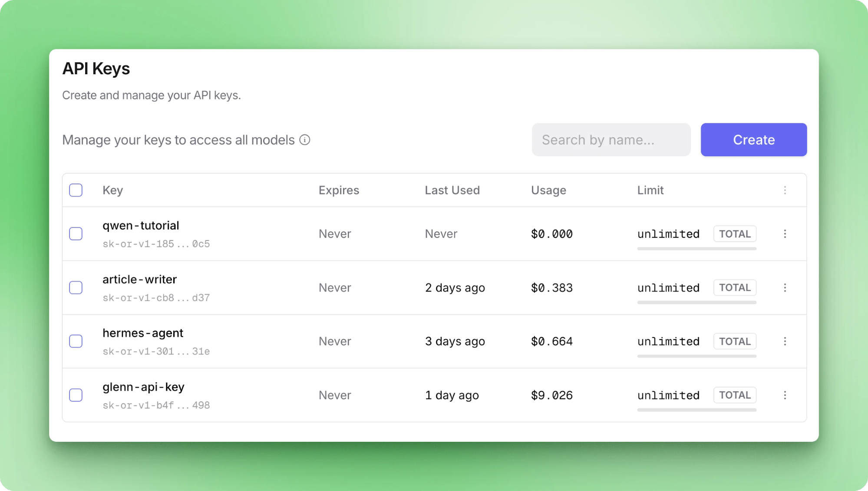Click the Last Used column header
The width and height of the screenshot is (868, 491).
click(x=452, y=190)
